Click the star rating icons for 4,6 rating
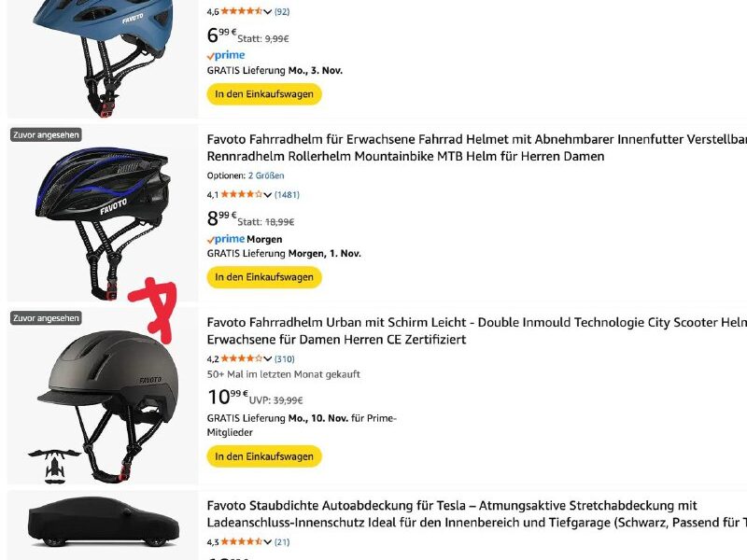Viewport: 747px width, 560px height. 242,11
